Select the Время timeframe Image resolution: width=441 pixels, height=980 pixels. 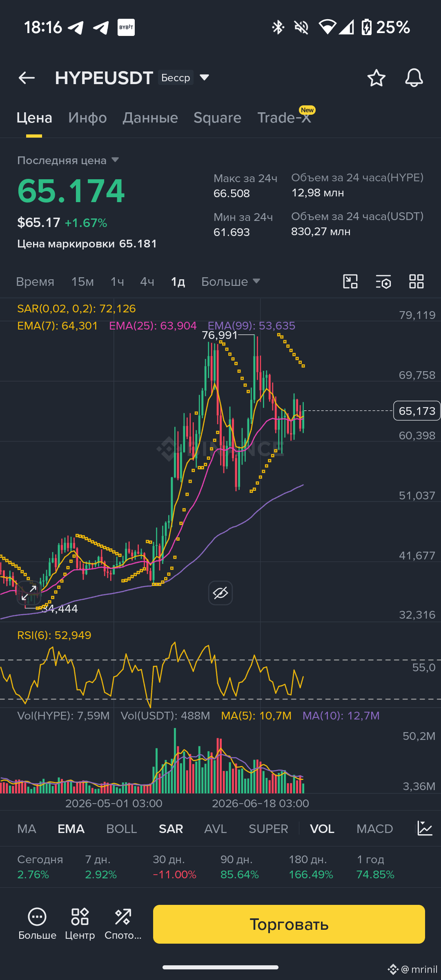[x=35, y=282]
